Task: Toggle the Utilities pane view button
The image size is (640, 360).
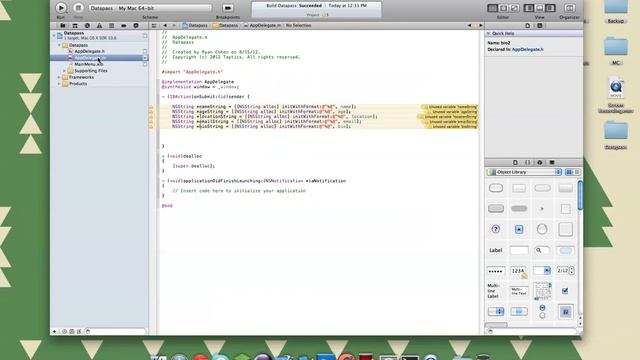Action: coord(551,8)
